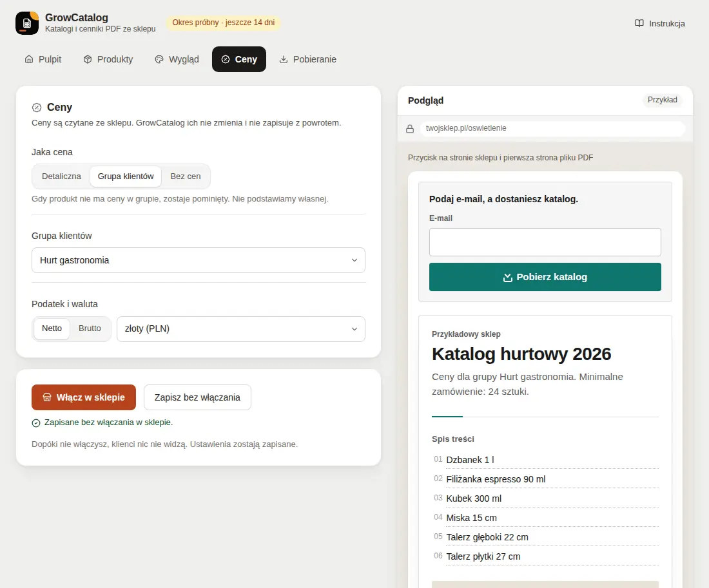Click the twojsklep.pl/oswietlenie address field
This screenshot has width=709, height=588.
[x=552, y=128]
